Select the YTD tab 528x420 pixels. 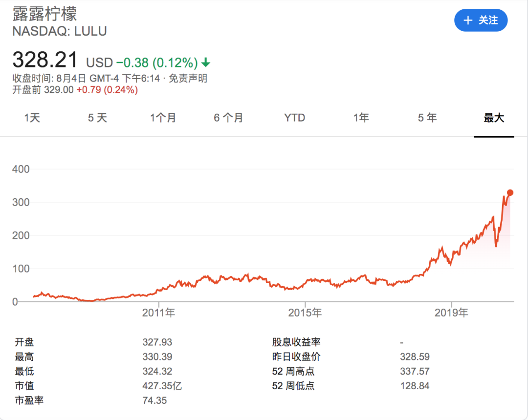coord(294,118)
